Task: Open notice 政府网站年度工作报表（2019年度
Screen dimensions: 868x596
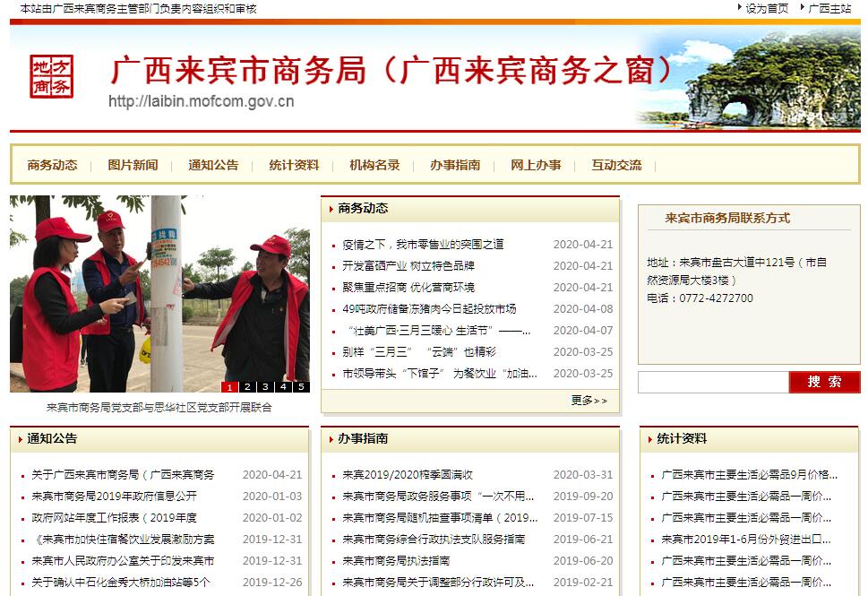Action: 114,518
